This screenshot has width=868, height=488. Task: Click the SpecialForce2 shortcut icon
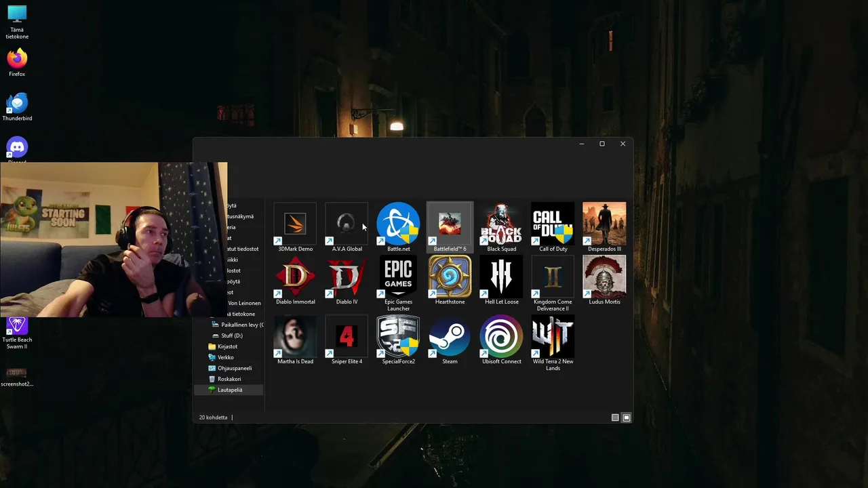tap(398, 340)
